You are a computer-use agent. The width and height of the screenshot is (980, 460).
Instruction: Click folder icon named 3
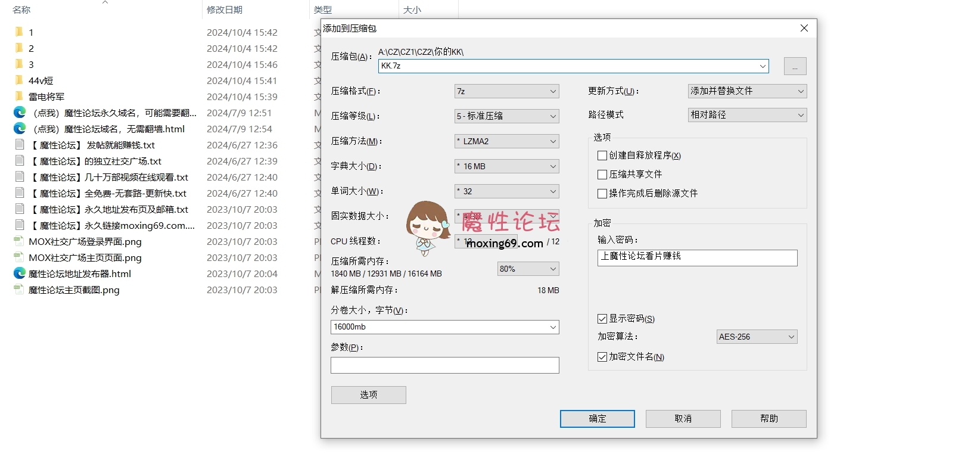pyautogui.click(x=19, y=64)
